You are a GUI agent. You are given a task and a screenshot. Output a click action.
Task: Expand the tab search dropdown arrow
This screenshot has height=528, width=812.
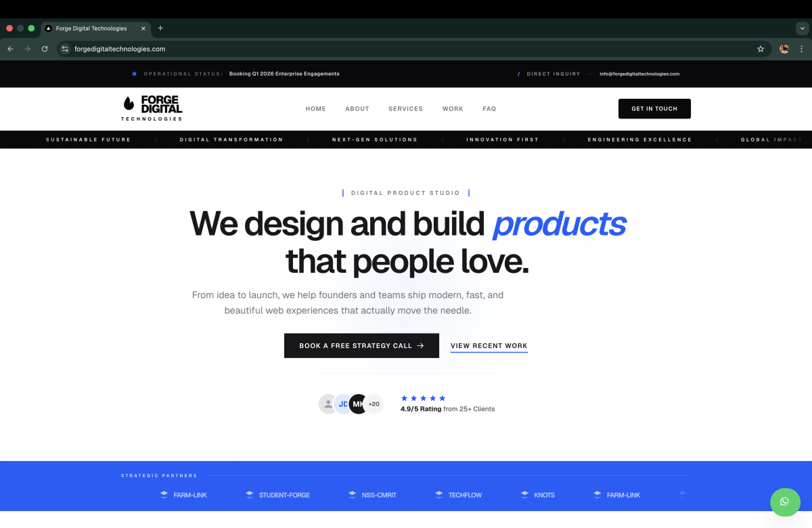point(803,28)
